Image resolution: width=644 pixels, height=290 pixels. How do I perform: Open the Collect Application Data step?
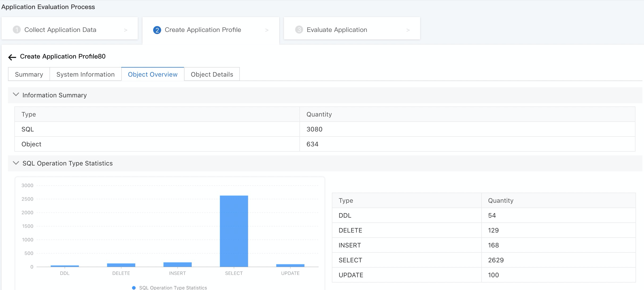60,30
